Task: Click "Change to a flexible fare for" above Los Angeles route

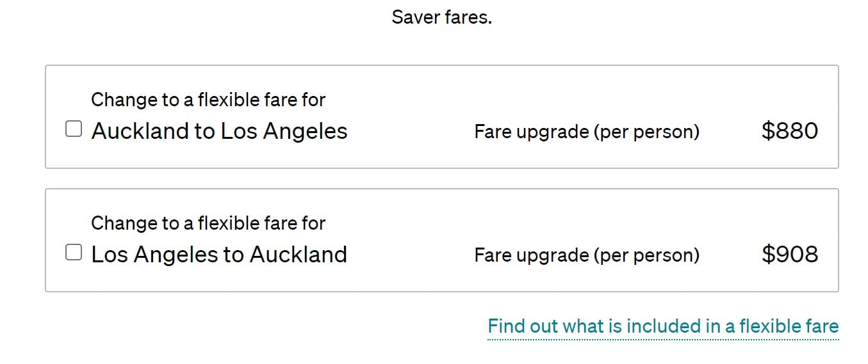Action: tap(208, 223)
